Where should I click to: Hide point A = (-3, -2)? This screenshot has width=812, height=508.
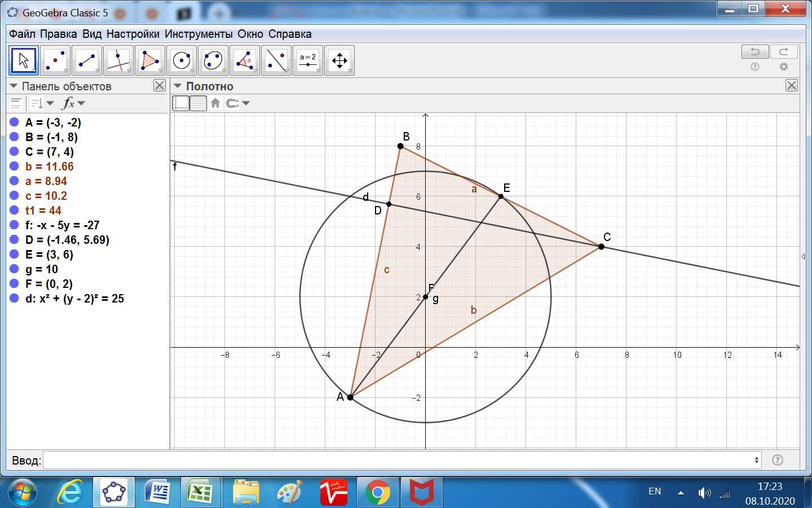click(x=15, y=122)
